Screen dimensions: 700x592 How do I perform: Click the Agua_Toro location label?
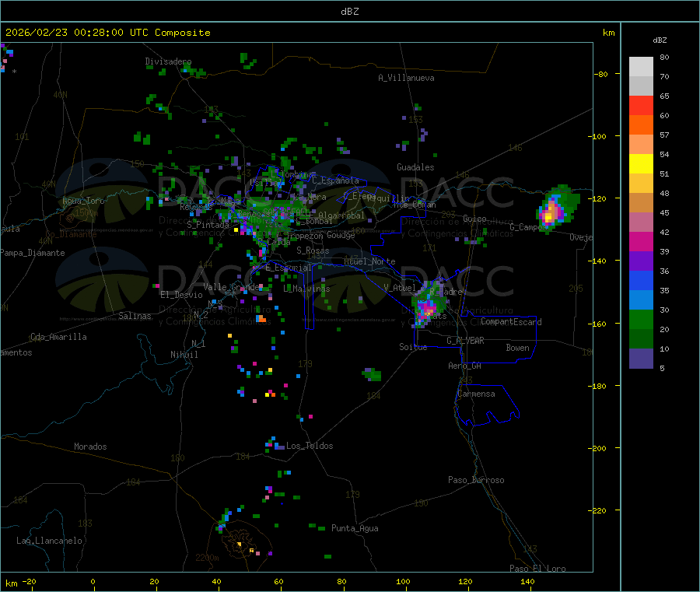(x=83, y=201)
